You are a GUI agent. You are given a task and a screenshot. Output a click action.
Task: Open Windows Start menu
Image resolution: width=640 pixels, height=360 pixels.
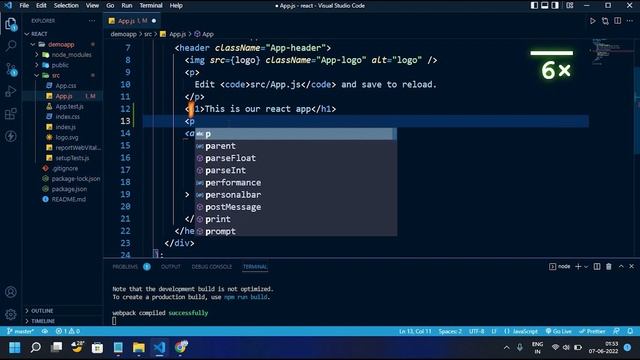(x=14, y=347)
